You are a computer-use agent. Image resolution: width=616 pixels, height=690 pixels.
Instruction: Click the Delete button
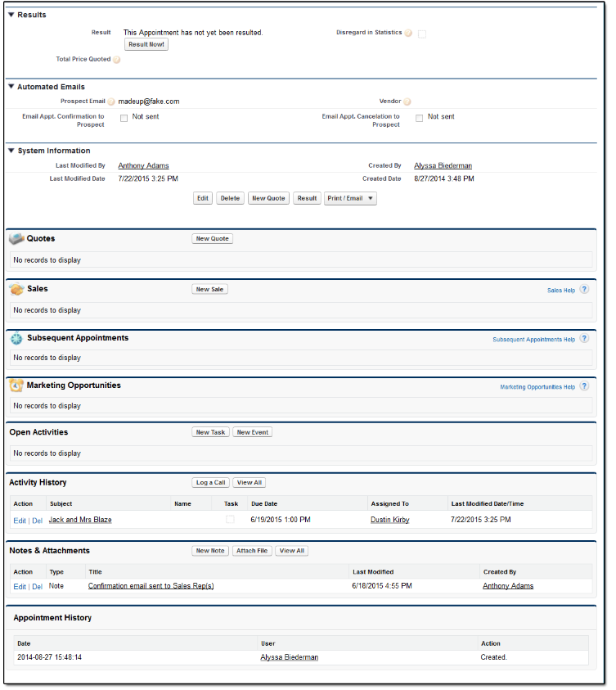[230, 198]
